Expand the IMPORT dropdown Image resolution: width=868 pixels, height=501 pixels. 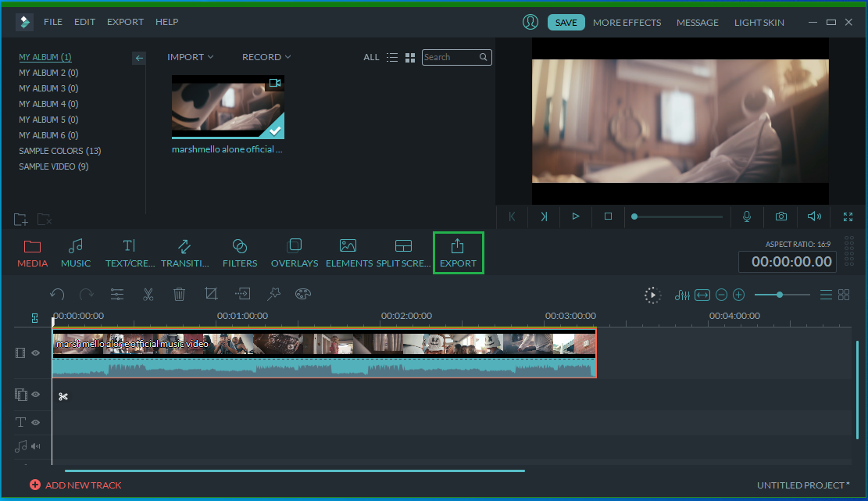191,57
